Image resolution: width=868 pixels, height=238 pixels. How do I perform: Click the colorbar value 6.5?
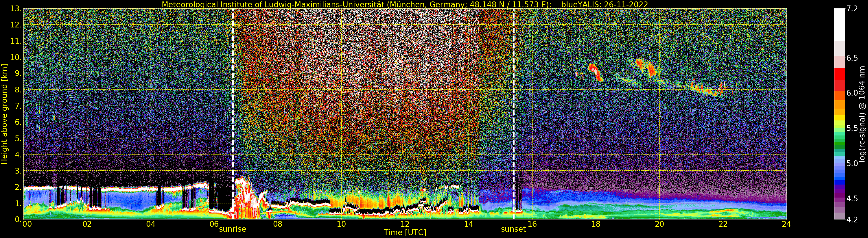852,58
